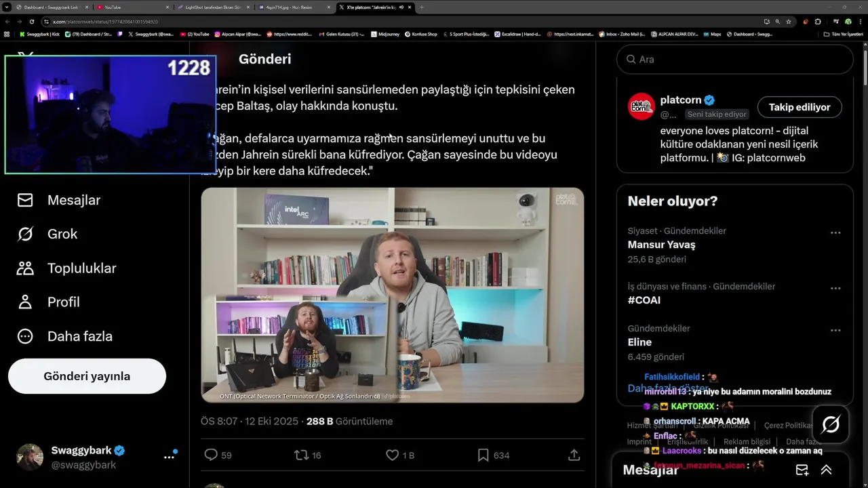Open a new browser tab
This screenshot has width=868, height=488.
[422, 7]
